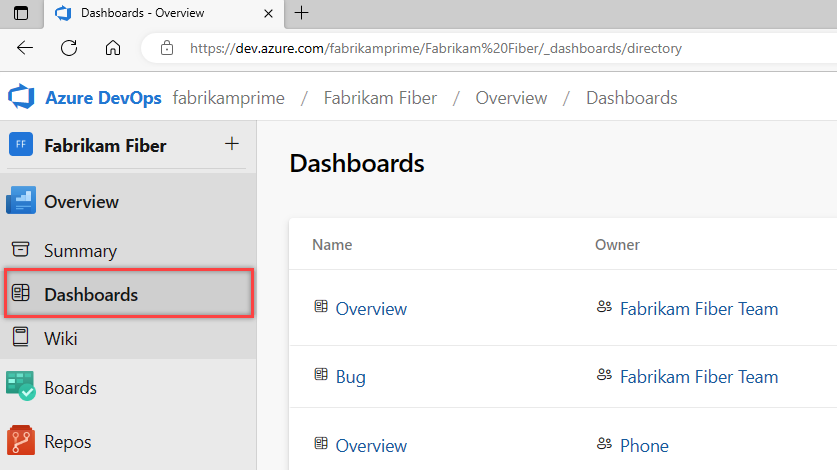Sort by the Owner column header
Viewport: 837px width, 470px height.
(x=617, y=245)
